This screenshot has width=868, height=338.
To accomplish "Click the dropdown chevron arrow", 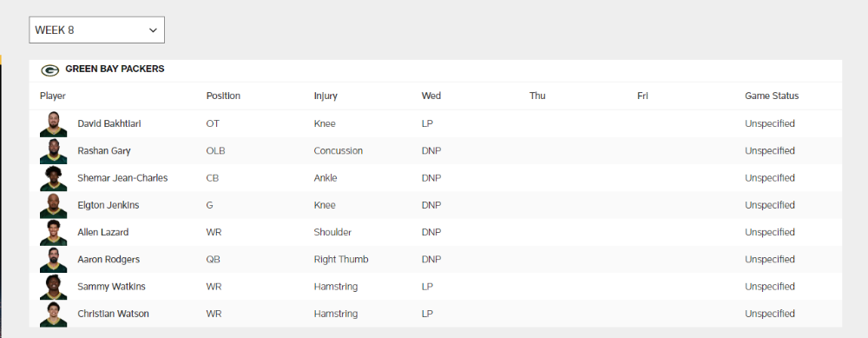I will pos(154,30).
